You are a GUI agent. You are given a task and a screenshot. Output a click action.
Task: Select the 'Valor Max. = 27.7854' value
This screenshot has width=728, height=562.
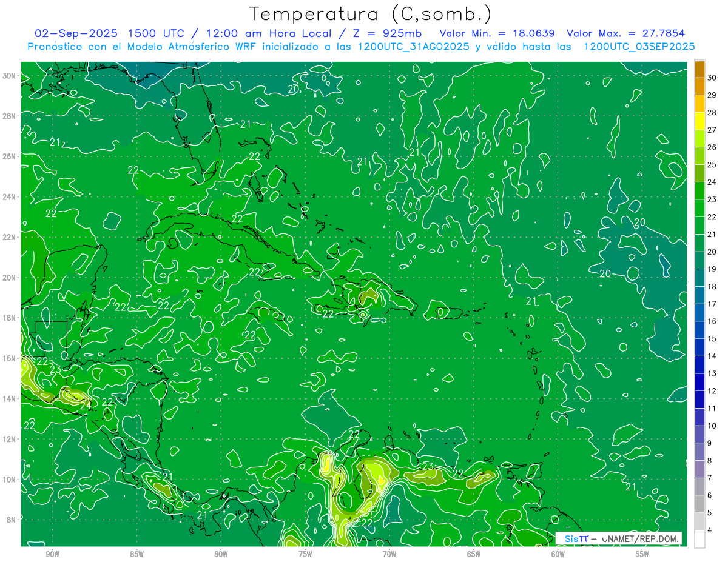click(x=626, y=33)
